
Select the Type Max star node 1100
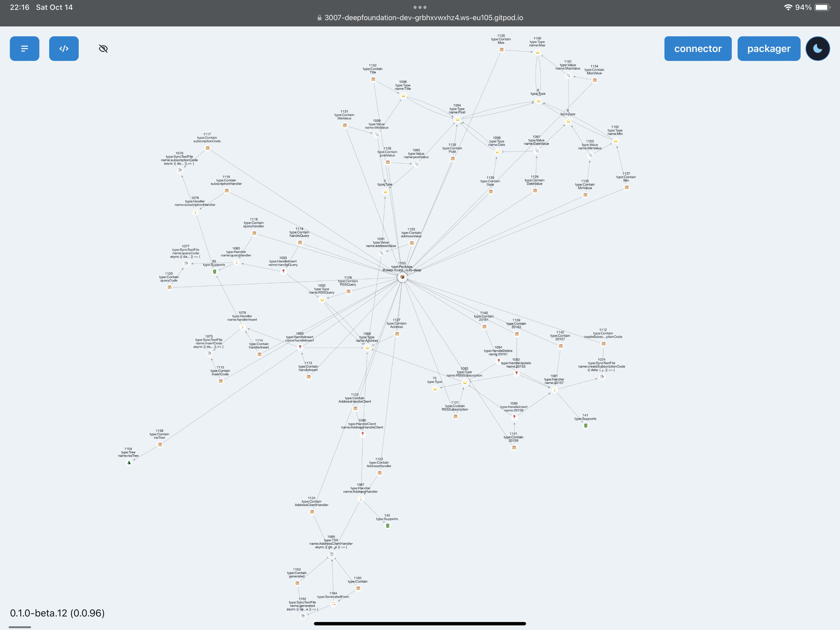538,52
